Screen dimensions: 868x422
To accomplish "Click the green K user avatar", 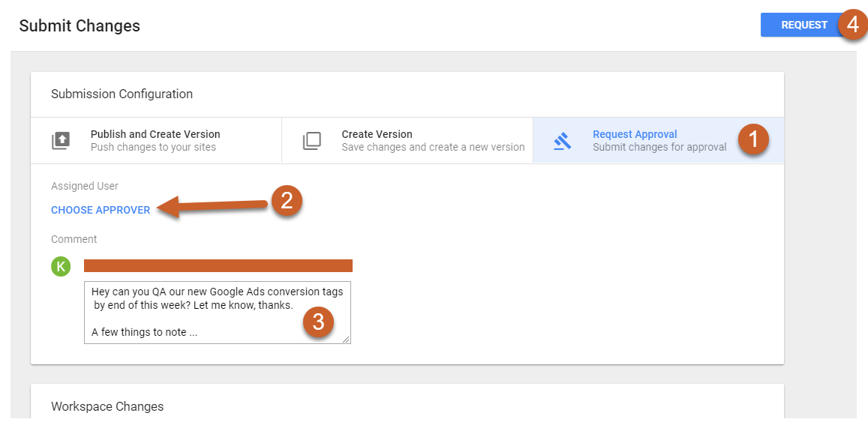I will (61, 266).
